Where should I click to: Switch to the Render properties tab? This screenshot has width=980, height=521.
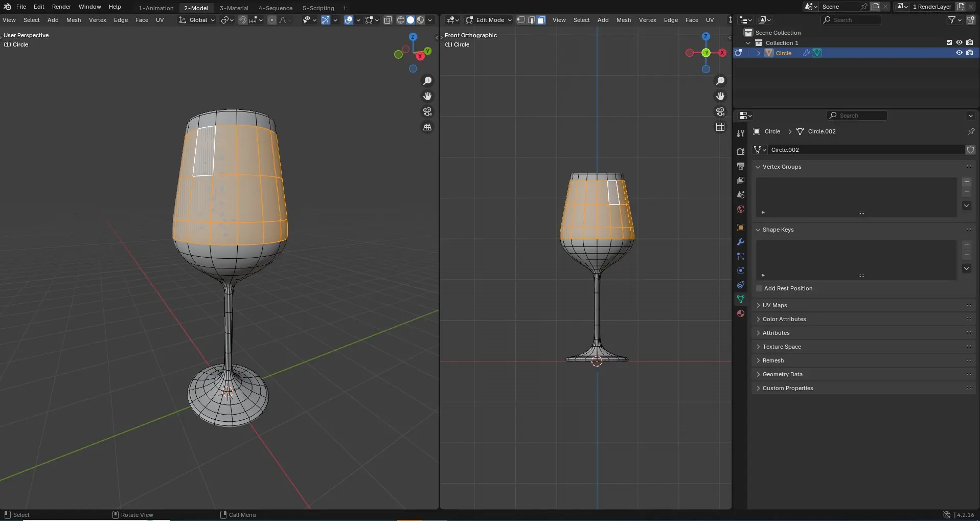tap(741, 152)
